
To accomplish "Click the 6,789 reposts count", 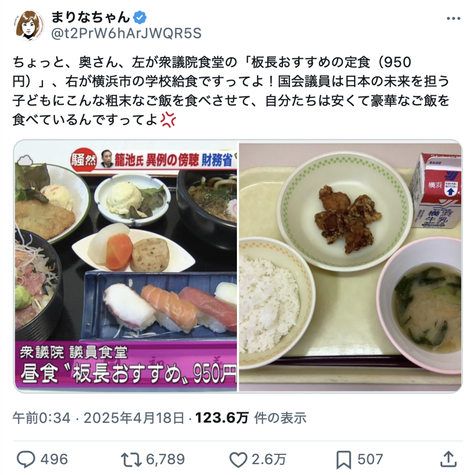I will coord(165,460).
